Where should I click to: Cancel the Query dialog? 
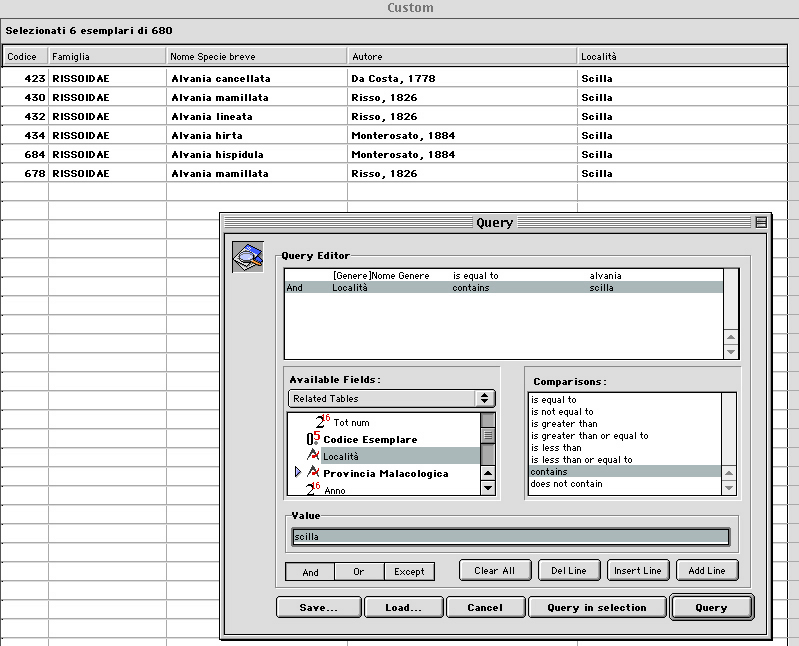[x=485, y=607]
